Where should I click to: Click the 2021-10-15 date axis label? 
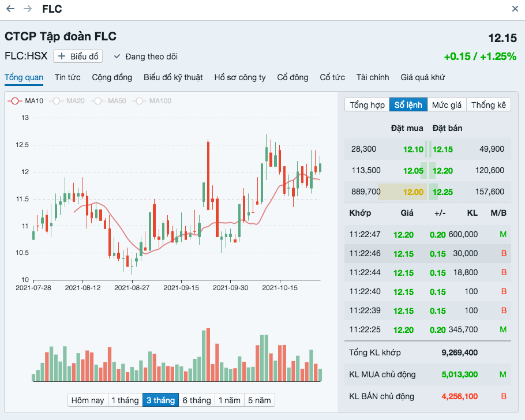[x=280, y=288]
